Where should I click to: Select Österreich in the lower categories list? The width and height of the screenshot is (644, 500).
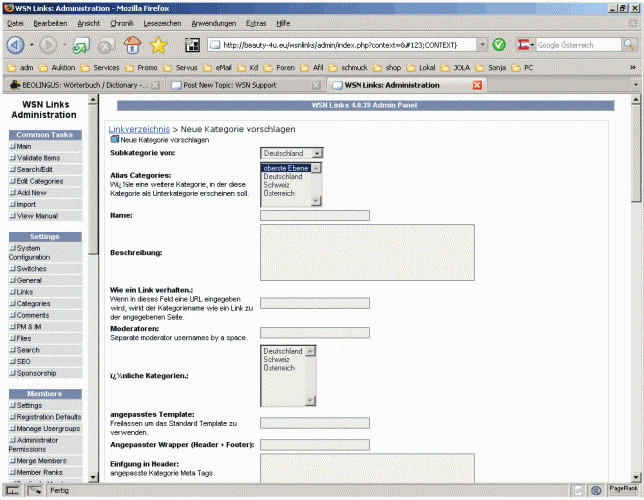[x=279, y=368]
